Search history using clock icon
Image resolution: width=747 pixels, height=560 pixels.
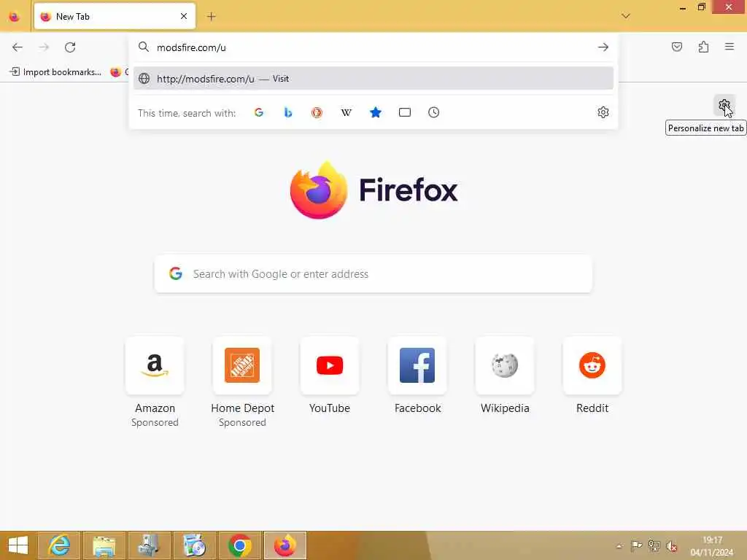click(433, 112)
